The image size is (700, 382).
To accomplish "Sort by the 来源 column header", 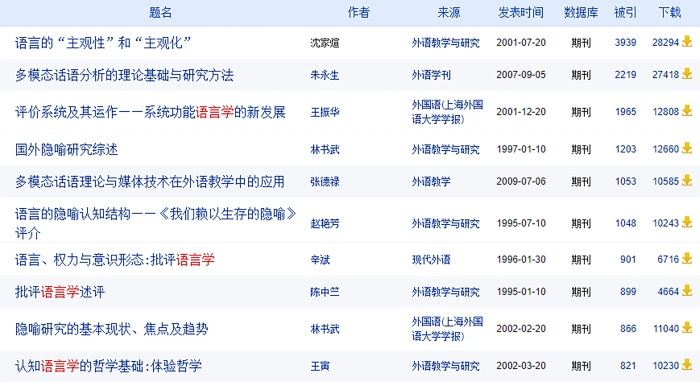I will [x=449, y=12].
